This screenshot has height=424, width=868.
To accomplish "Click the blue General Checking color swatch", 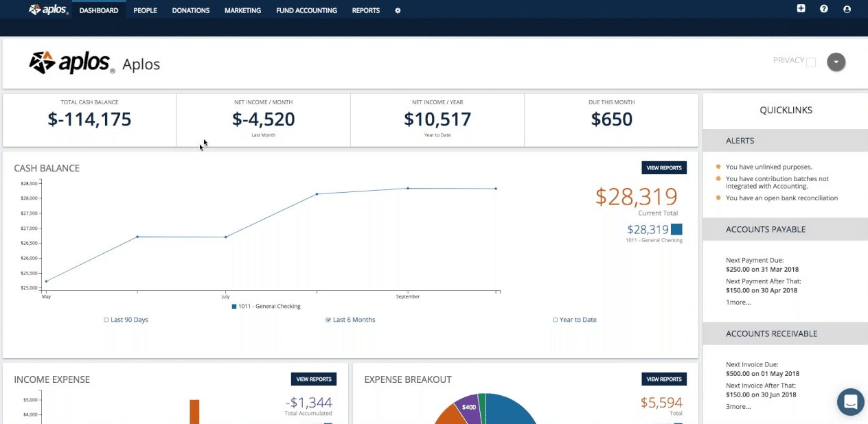I will click(676, 229).
